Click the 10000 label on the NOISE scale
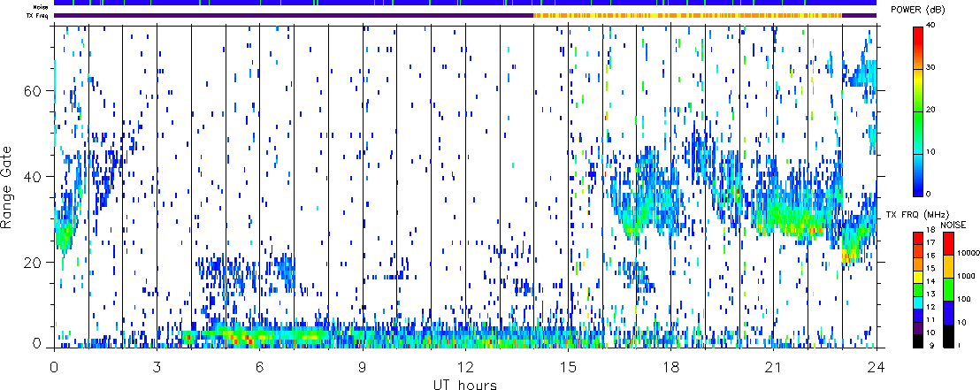 pos(968,253)
